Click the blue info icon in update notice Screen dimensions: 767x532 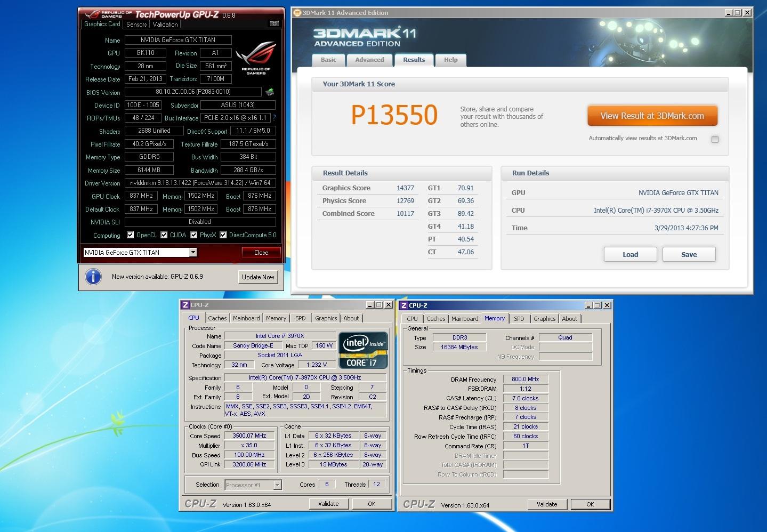(93, 276)
